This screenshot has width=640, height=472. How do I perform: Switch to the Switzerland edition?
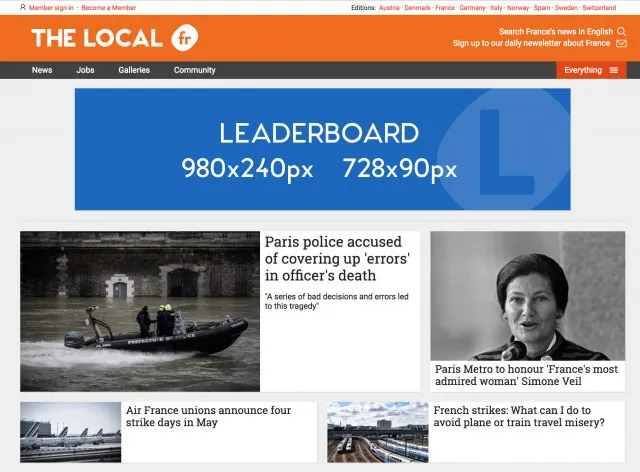tap(599, 8)
